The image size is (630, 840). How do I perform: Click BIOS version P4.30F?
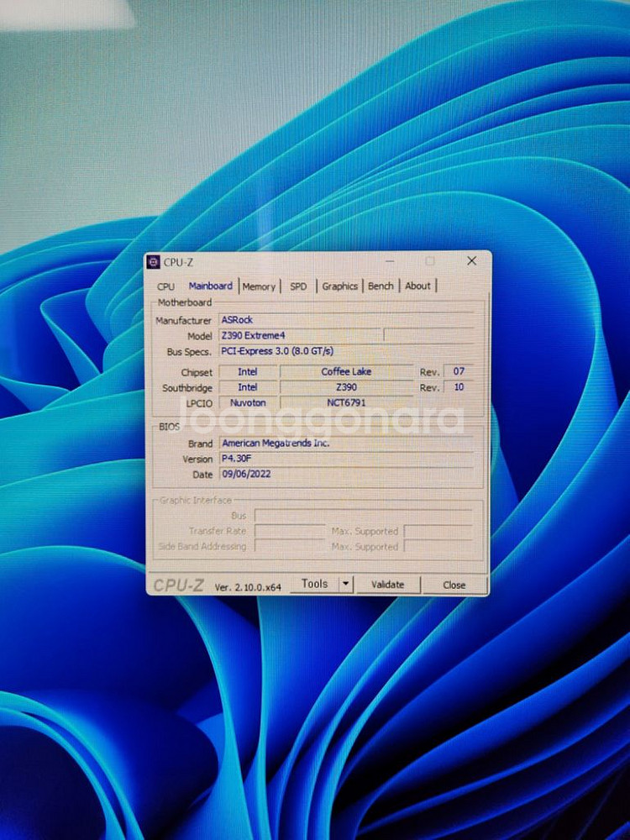click(x=346, y=459)
